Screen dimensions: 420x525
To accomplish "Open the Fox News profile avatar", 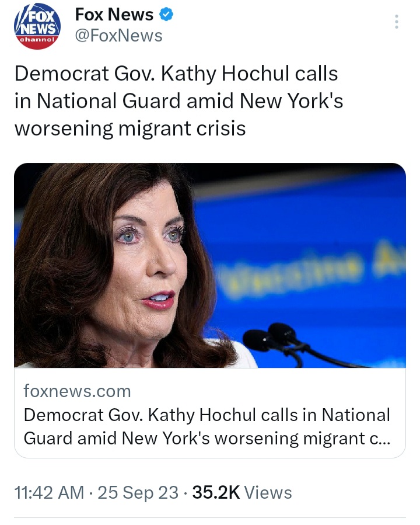I will (37, 27).
